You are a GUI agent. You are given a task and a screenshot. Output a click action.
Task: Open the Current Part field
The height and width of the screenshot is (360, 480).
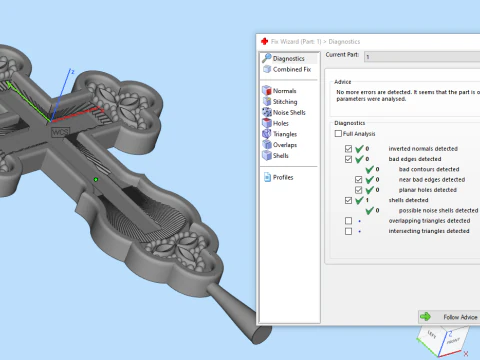pyautogui.click(x=422, y=57)
